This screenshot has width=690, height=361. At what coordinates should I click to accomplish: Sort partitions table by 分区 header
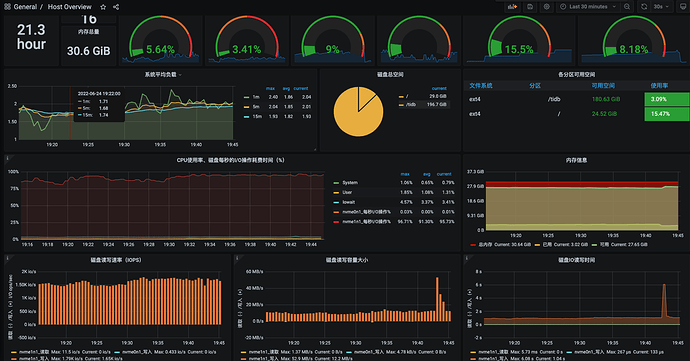[x=535, y=86]
